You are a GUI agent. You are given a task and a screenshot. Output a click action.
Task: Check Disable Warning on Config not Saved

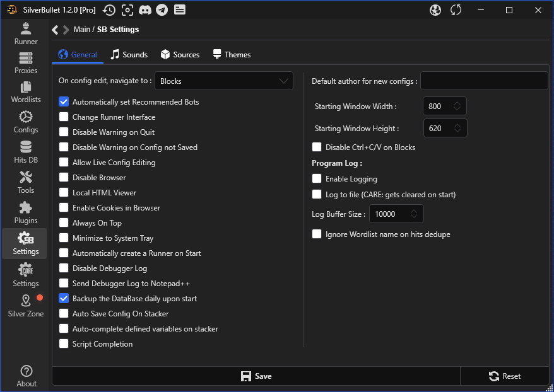click(64, 147)
